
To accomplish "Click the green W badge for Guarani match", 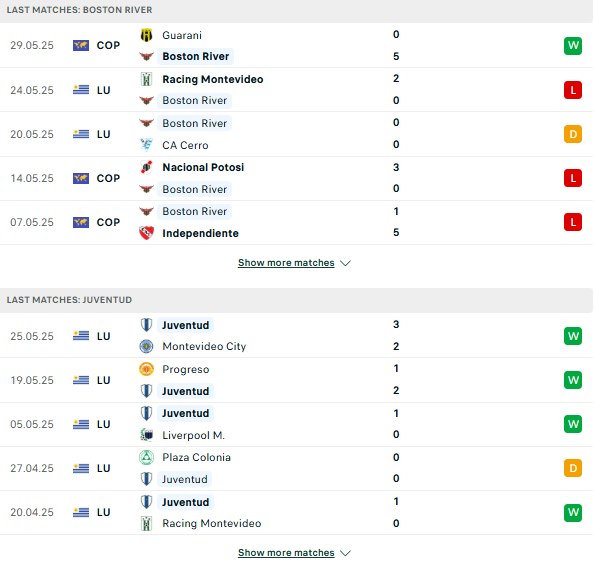I will 573,46.
